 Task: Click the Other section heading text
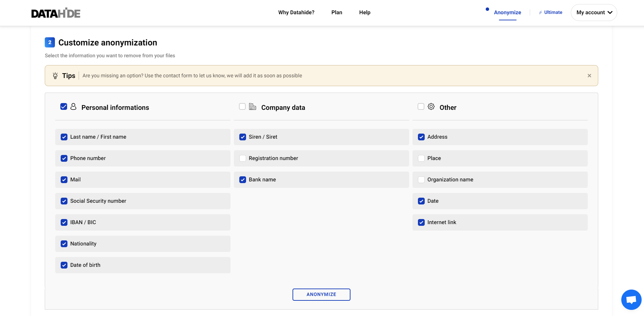click(448, 107)
